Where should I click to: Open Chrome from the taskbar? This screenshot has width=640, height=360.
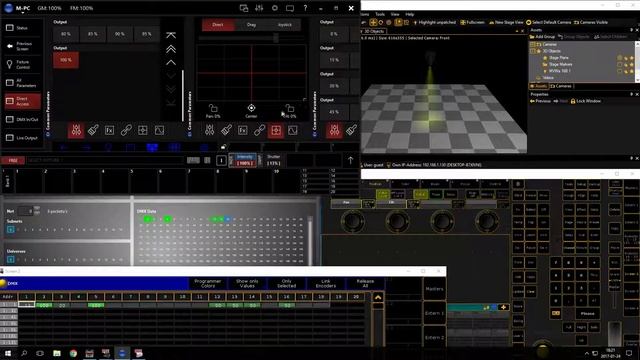click(73, 353)
